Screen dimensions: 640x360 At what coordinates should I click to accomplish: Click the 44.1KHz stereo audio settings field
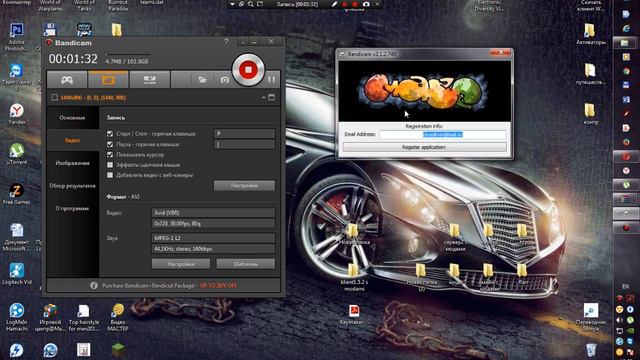[x=213, y=249]
